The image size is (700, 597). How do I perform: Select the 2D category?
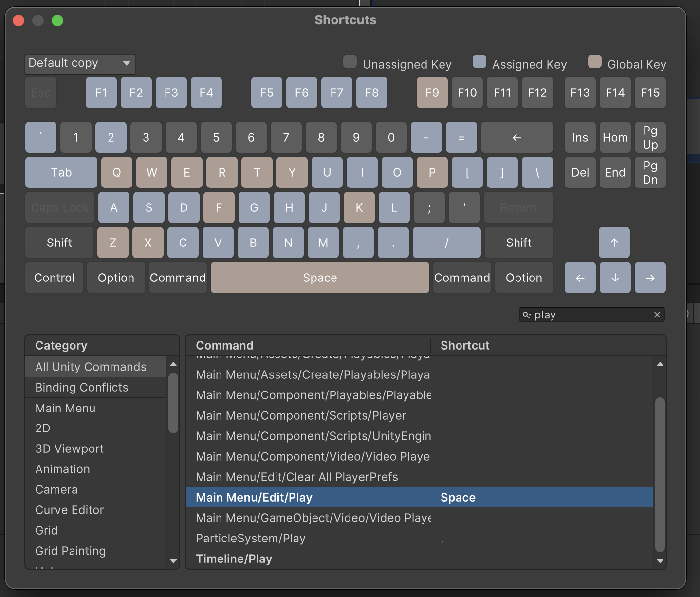96,428
